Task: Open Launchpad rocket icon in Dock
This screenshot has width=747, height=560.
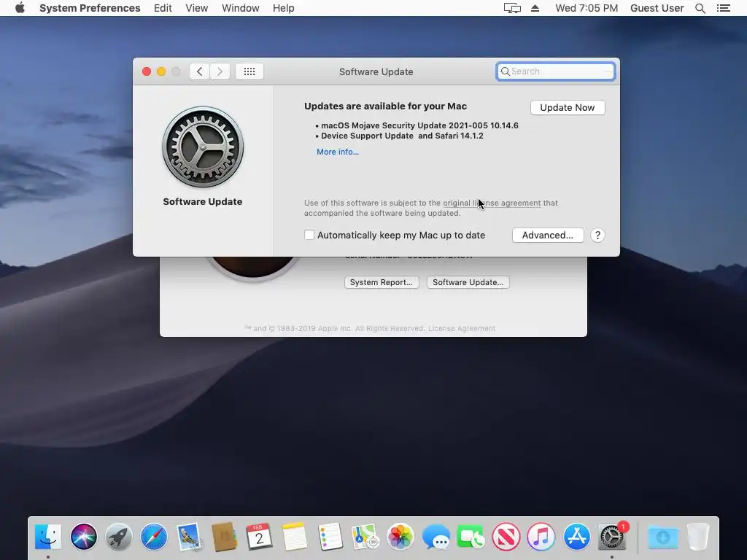Action: pyautogui.click(x=119, y=537)
